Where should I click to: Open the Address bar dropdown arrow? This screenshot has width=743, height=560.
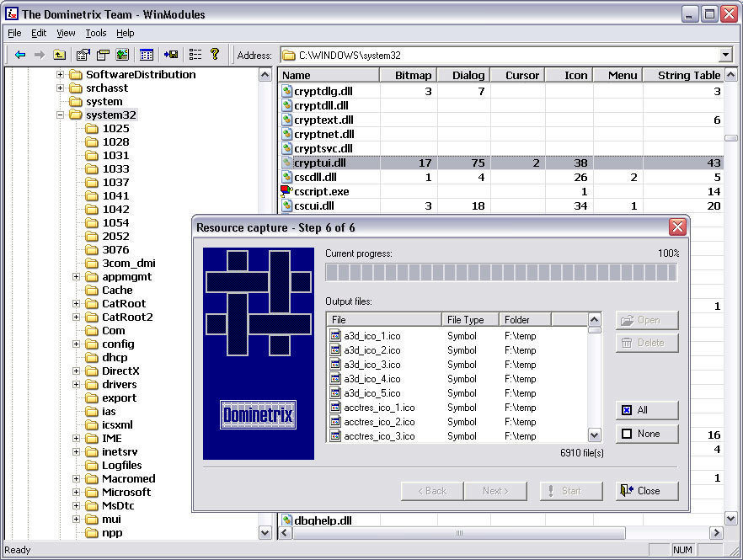click(725, 55)
